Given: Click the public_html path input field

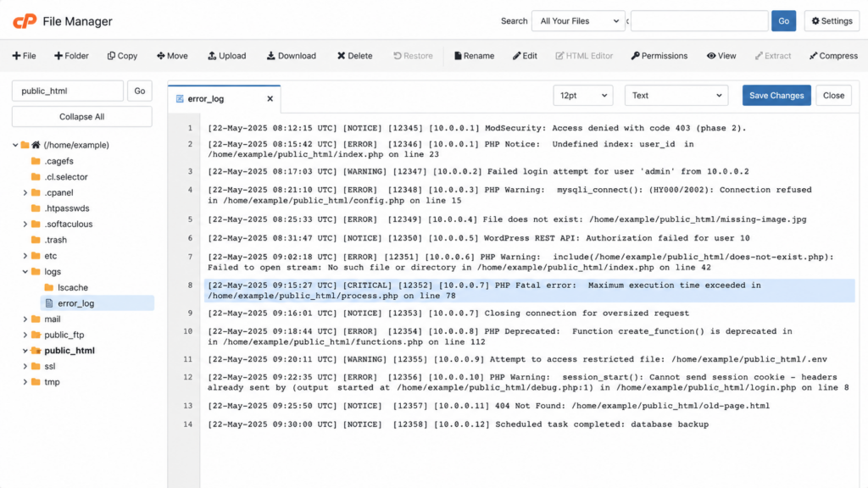Looking at the screenshot, I should tap(68, 91).
